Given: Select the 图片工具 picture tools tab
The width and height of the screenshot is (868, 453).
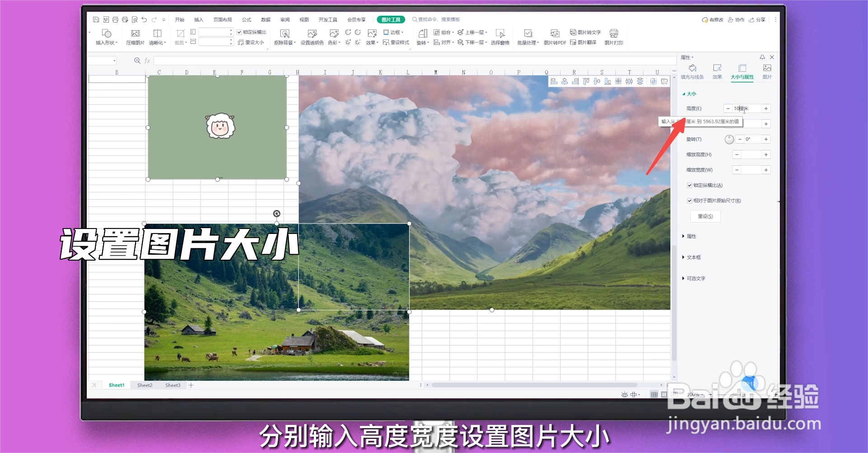Looking at the screenshot, I should (x=391, y=19).
